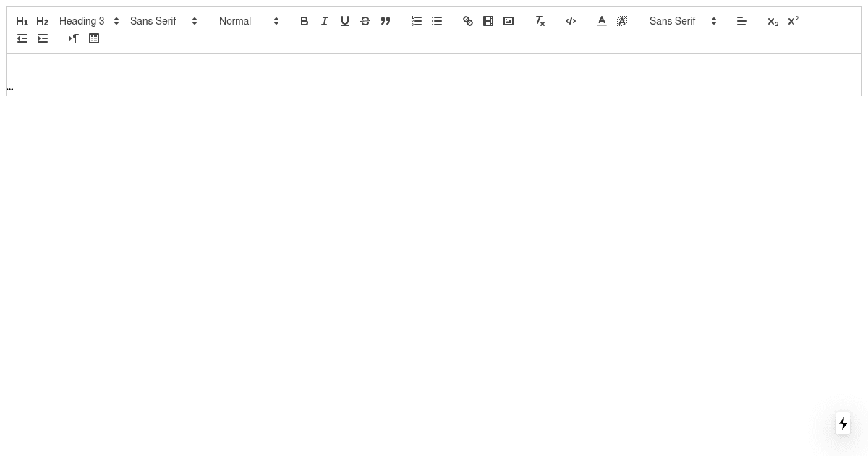Toggle bold formatting
The image size is (868, 456).
tap(305, 21)
